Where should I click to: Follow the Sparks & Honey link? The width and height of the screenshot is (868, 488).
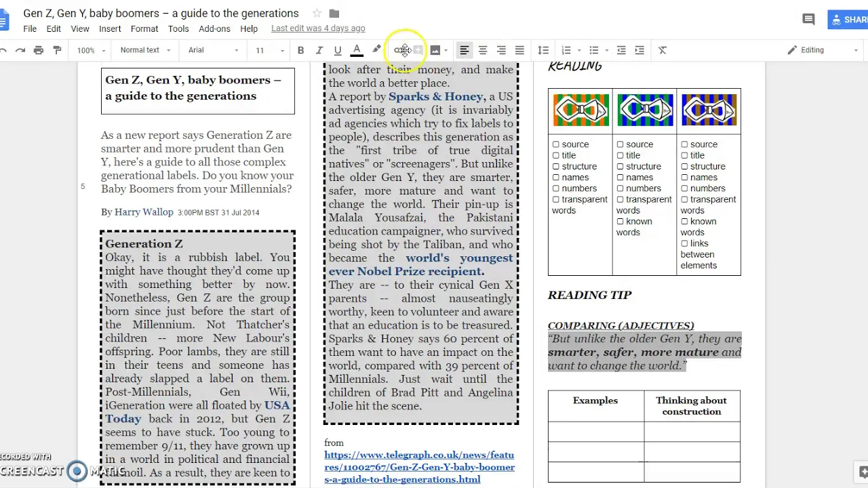(436, 96)
